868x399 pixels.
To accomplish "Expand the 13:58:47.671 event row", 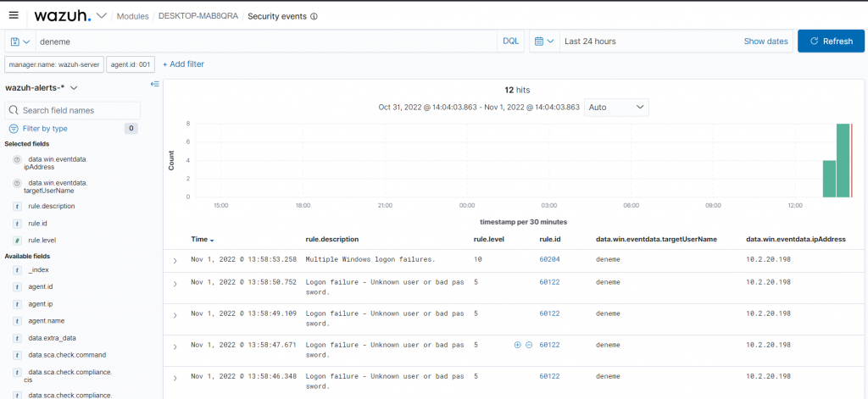I will pyautogui.click(x=175, y=347).
